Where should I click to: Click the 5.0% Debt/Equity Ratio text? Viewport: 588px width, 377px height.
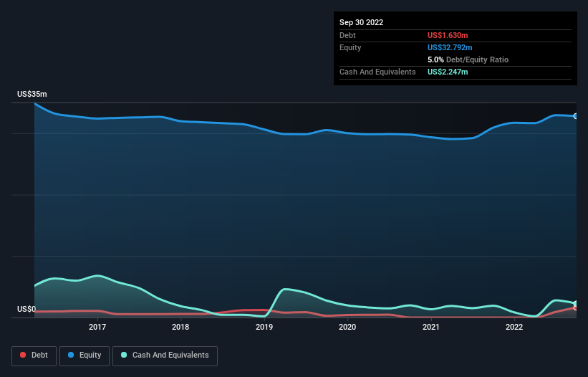pos(468,59)
